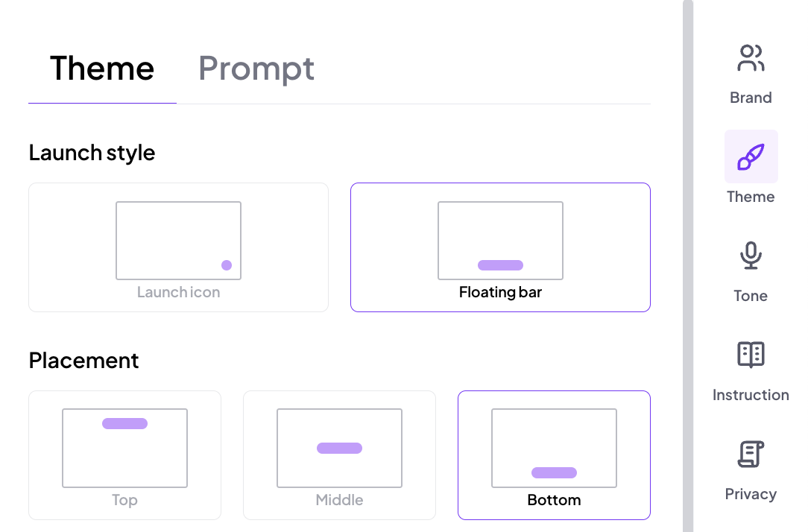The width and height of the screenshot is (808, 532).
Task: Set placement to Bottom
Action: (554, 455)
